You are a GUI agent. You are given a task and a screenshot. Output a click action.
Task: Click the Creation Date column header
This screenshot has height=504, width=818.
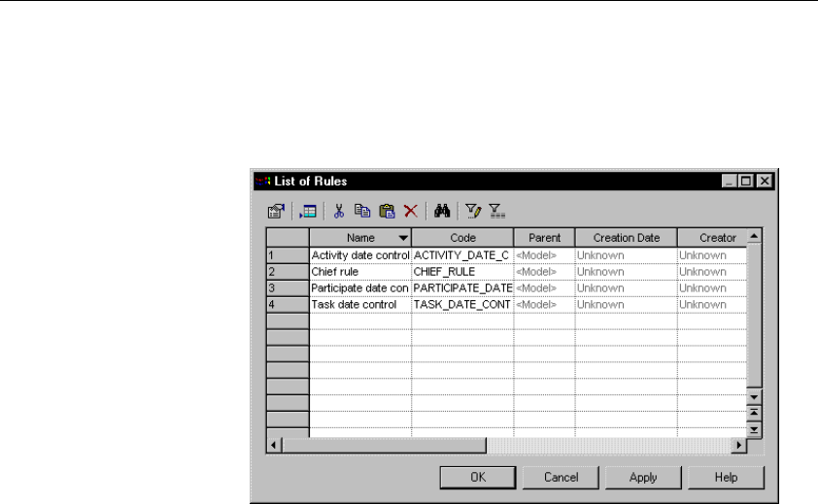tap(626, 238)
